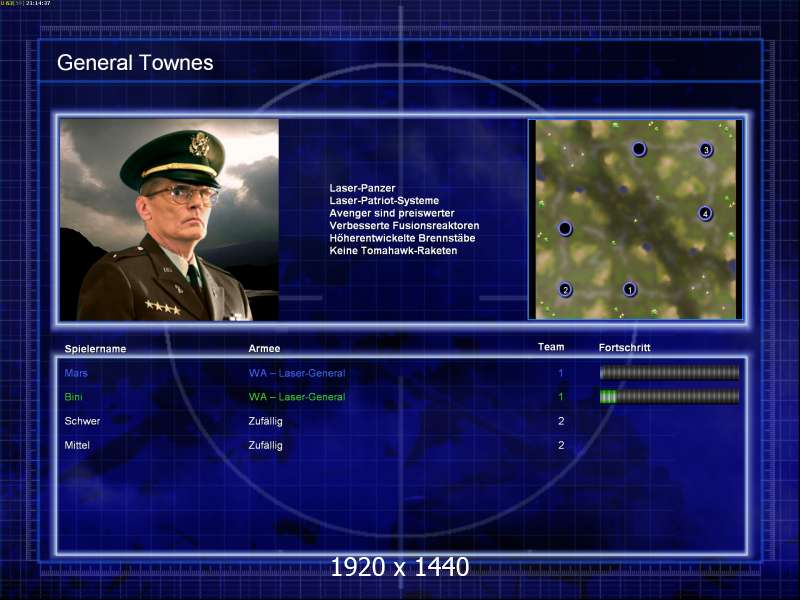
Task: Click the map preview thumbnail
Action: pyautogui.click(x=636, y=220)
